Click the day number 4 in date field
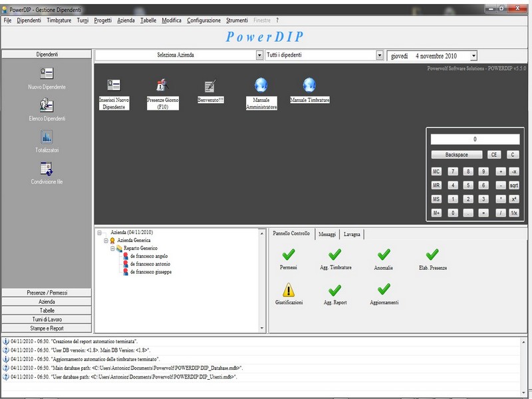 [x=417, y=56]
